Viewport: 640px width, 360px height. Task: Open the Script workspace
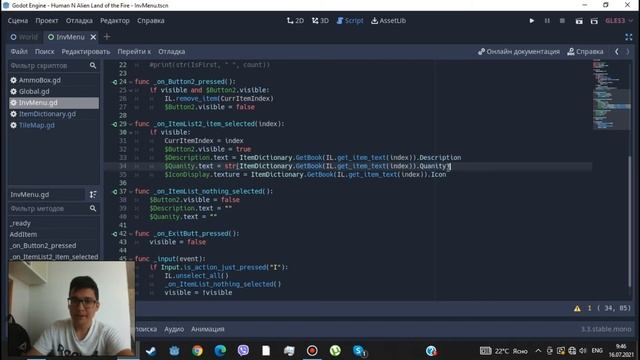[350, 20]
